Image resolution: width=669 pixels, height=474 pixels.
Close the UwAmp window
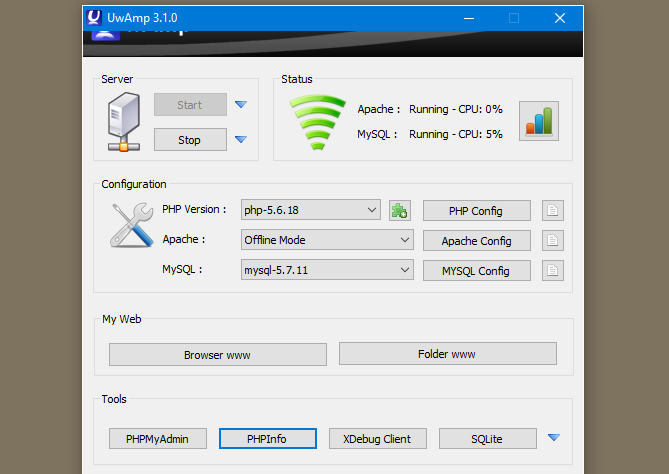click(x=560, y=18)
